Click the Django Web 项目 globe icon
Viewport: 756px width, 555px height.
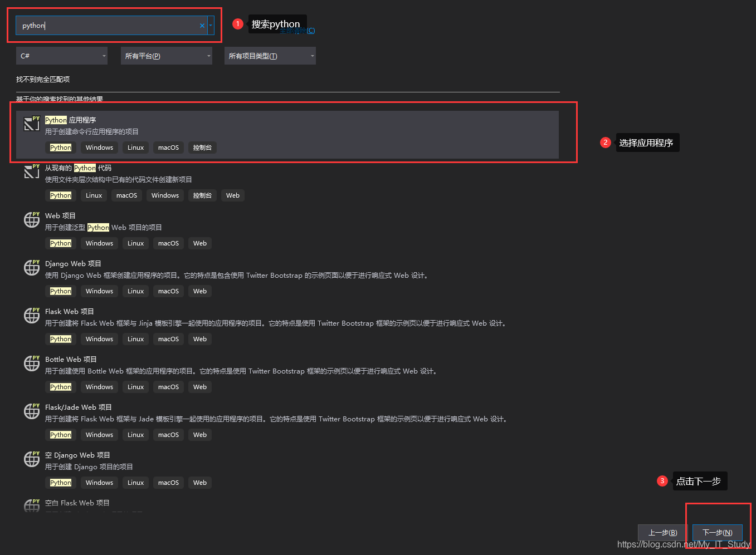(x=32, y=267)
